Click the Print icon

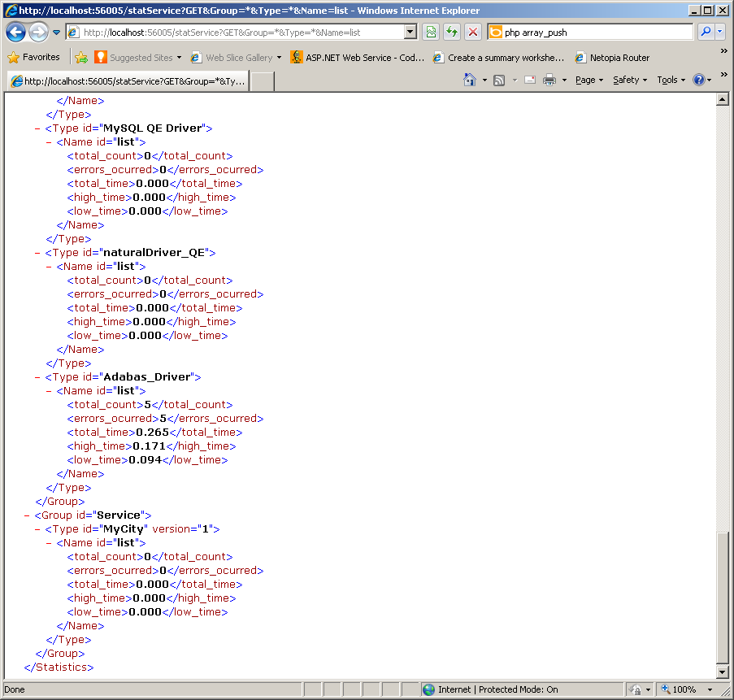[549, 80]
